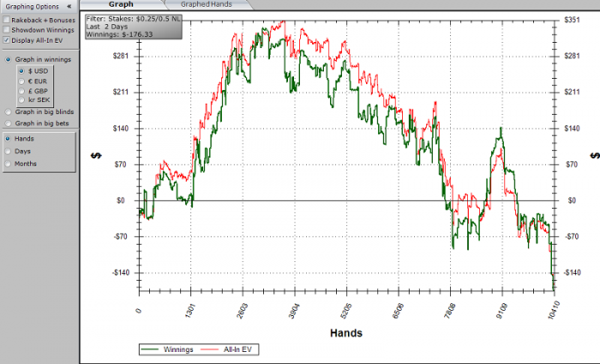Switch to the Graphed Hands tab

tap(207, 4)
